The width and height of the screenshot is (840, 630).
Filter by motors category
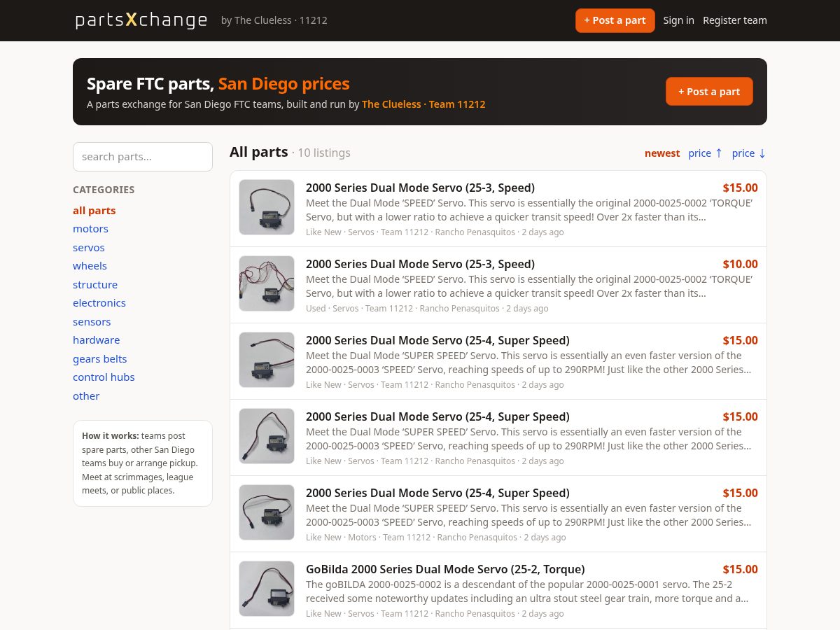pyautogui.click(x=90, y=229)
